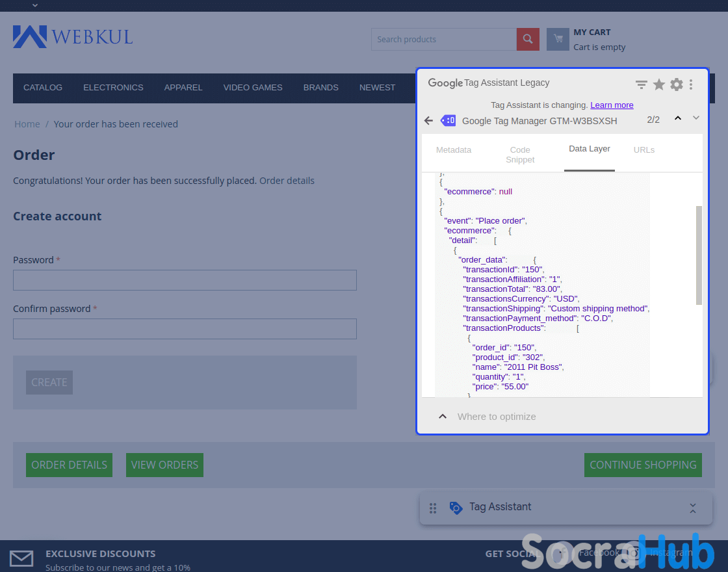Click the "transactionShipping" Custom shipping method line

pos(556,309)
